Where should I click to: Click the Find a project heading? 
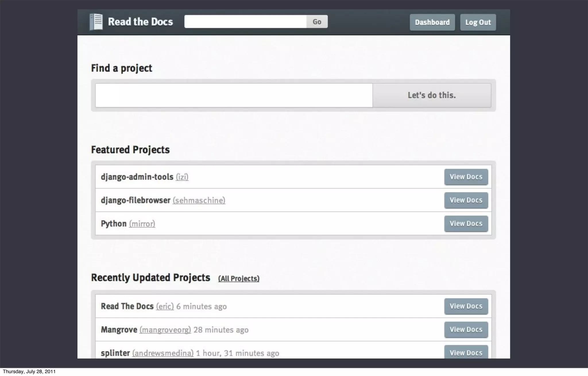(x=121, y=68)
